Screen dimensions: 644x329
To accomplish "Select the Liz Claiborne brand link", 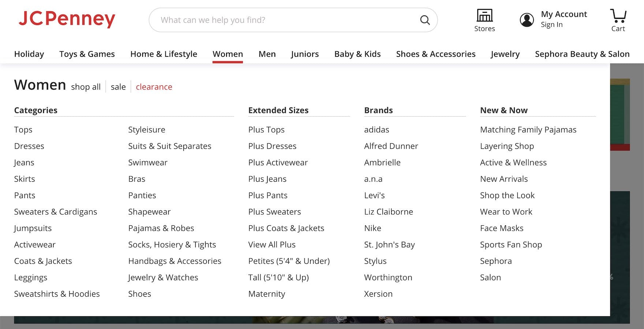I will pyautogui.click(x=388, y=212).
